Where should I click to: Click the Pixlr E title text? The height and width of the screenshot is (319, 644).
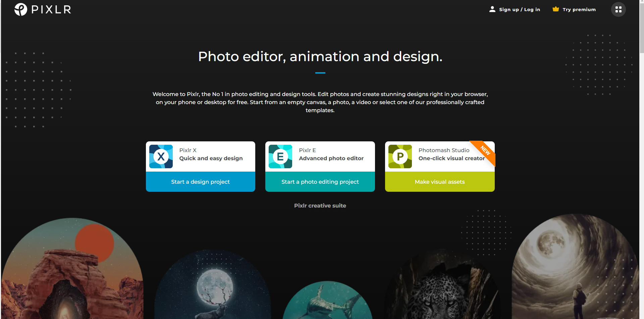[x=307, y=150]
